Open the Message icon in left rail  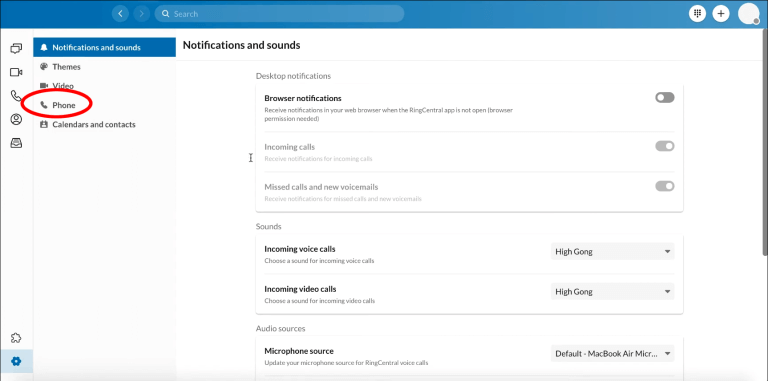[16, 48]
